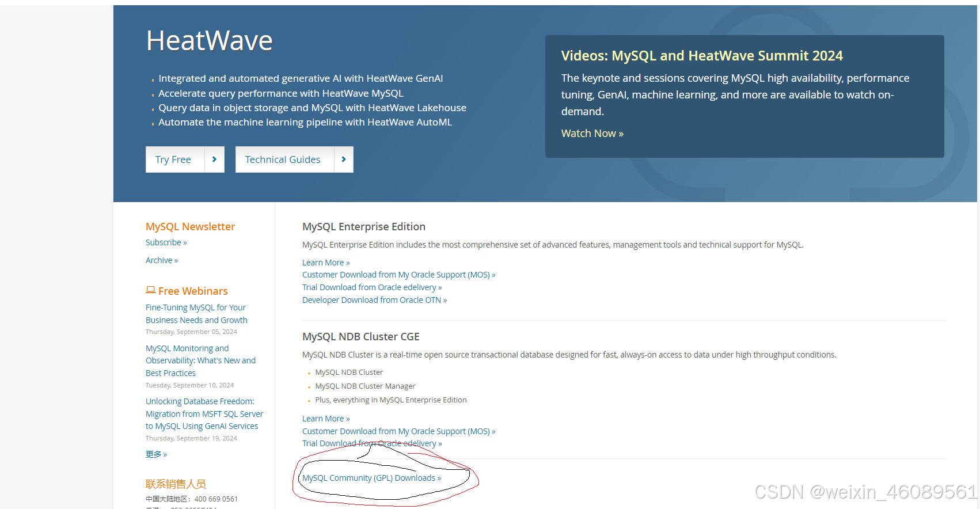Click the 联系销售人员 contact sales heading

[176, 484]
